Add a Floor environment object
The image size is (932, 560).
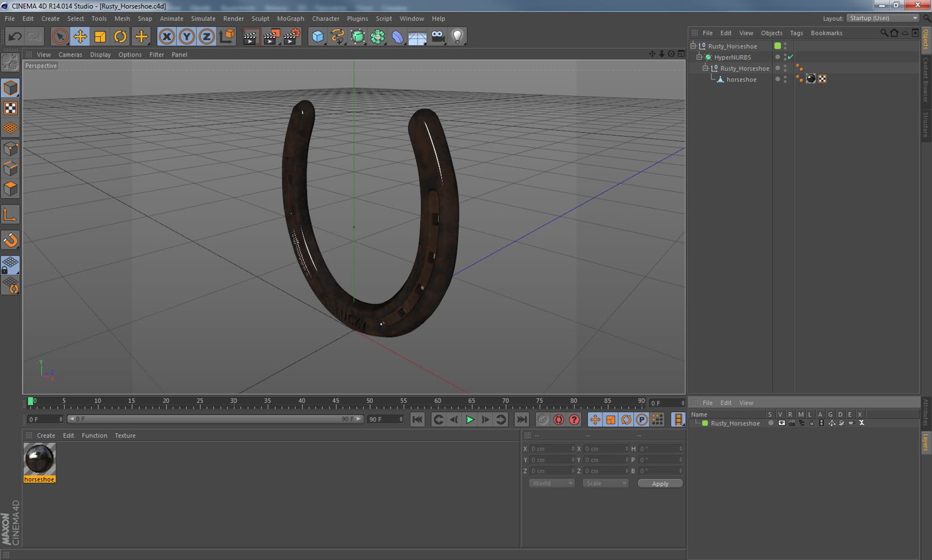pos(418,37)
